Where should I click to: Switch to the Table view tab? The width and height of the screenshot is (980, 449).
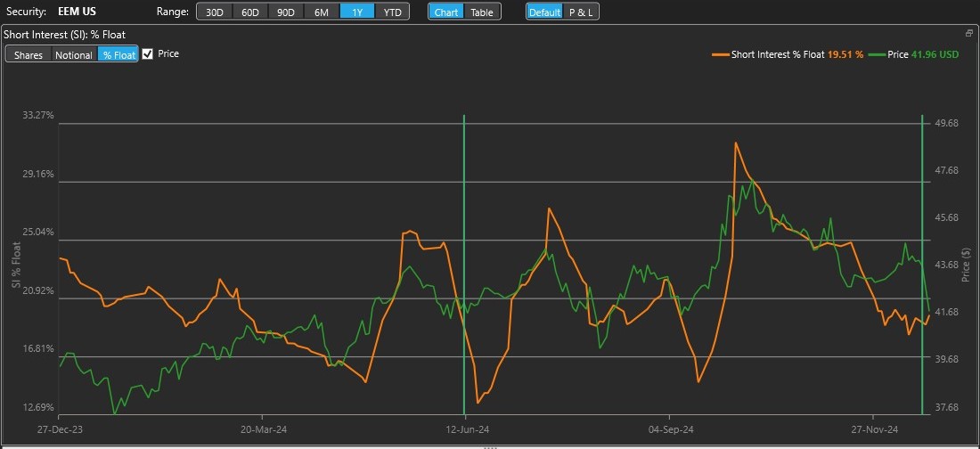(x=482, y=12)
